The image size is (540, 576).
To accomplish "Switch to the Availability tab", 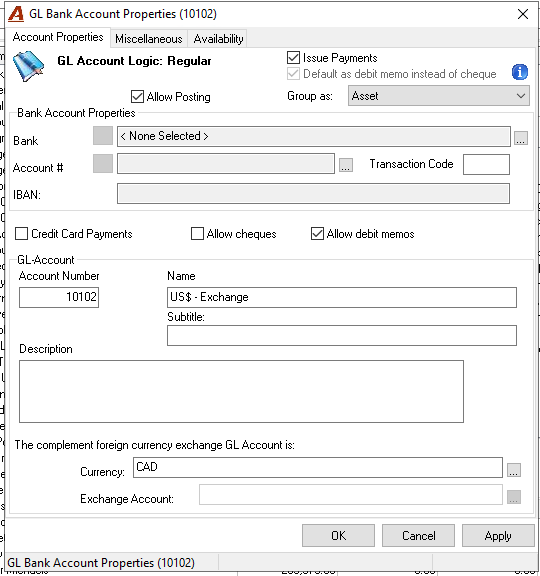I will [x=218, y=39].
